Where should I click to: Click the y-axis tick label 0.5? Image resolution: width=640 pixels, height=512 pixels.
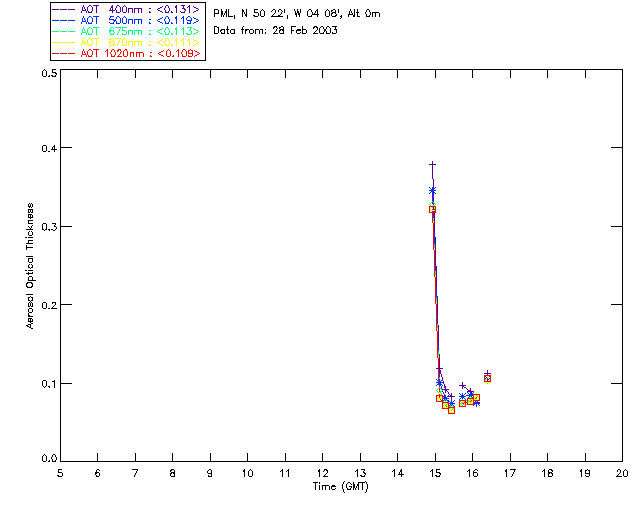point(49,73)
